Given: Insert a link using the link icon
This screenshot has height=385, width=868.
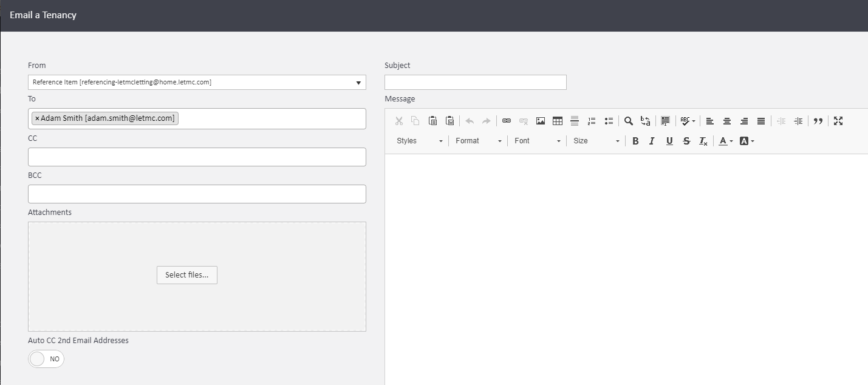Looking at the screenshot, I should point(507,121).
